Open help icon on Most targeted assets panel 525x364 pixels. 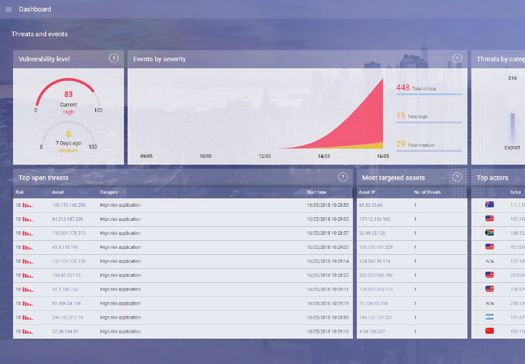[x=457, y=177]
